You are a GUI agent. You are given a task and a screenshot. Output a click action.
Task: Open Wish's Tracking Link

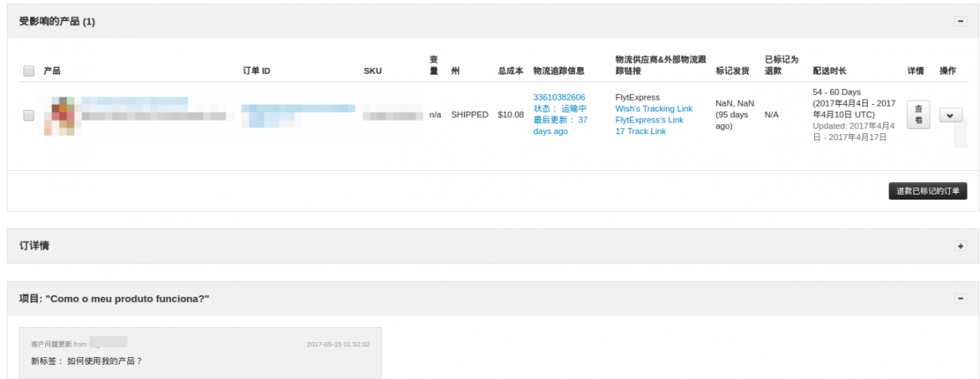tap(653, 109)
